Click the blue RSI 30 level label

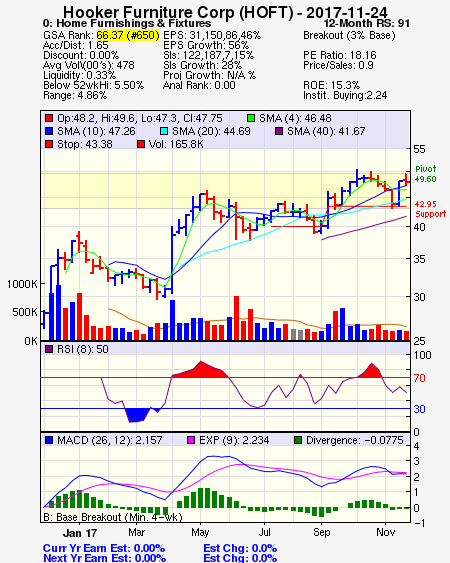419,409
